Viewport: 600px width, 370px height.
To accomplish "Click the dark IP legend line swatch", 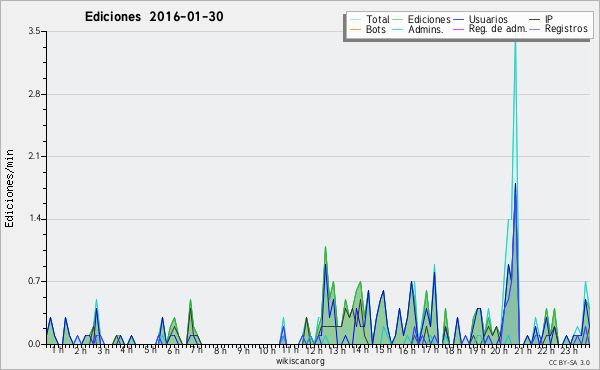I will (x=535, y=20).
